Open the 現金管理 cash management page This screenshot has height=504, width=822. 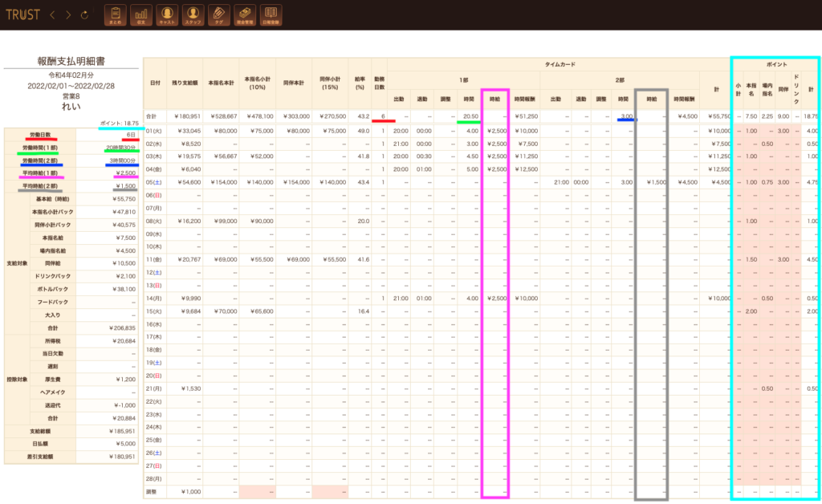pos(245,14)
